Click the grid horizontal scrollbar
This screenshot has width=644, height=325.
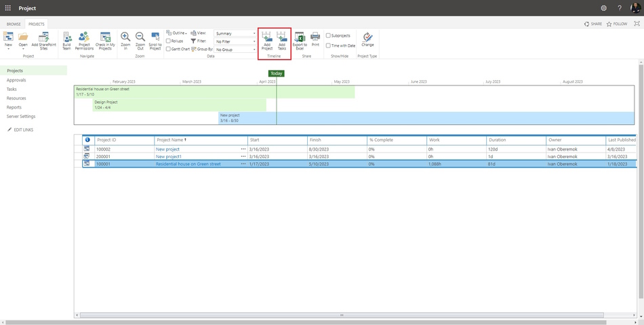point(342,315)
